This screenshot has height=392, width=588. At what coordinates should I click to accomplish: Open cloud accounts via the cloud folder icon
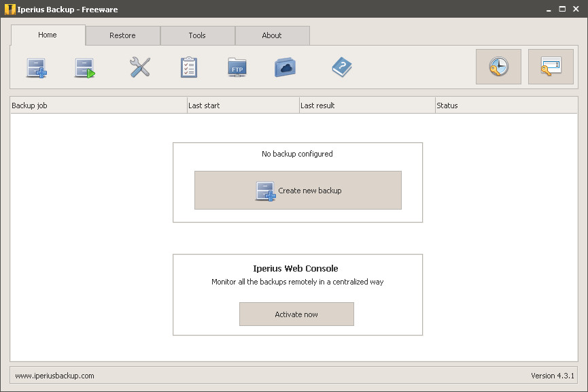285,67
